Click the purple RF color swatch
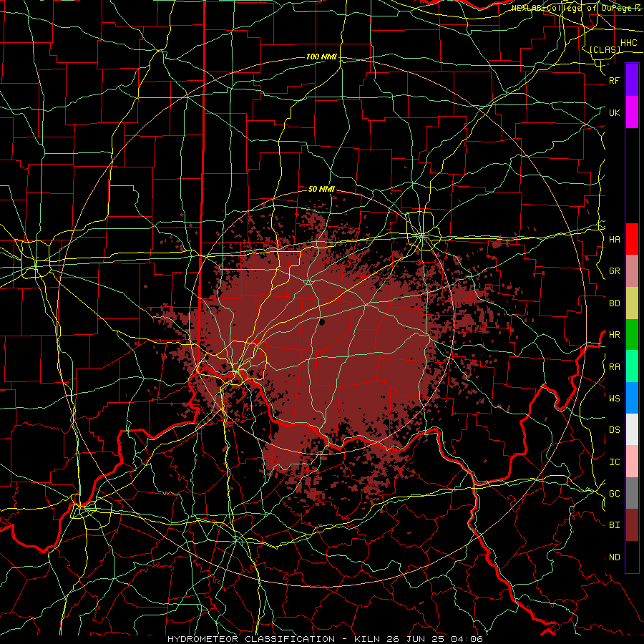644x644 pixels. pyautogui.click(x=632, y=79)
